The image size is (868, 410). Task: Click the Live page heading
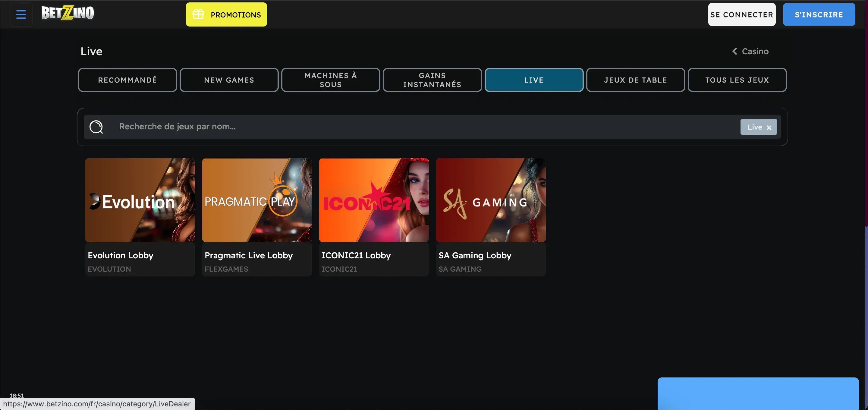(x=91, y=51)
